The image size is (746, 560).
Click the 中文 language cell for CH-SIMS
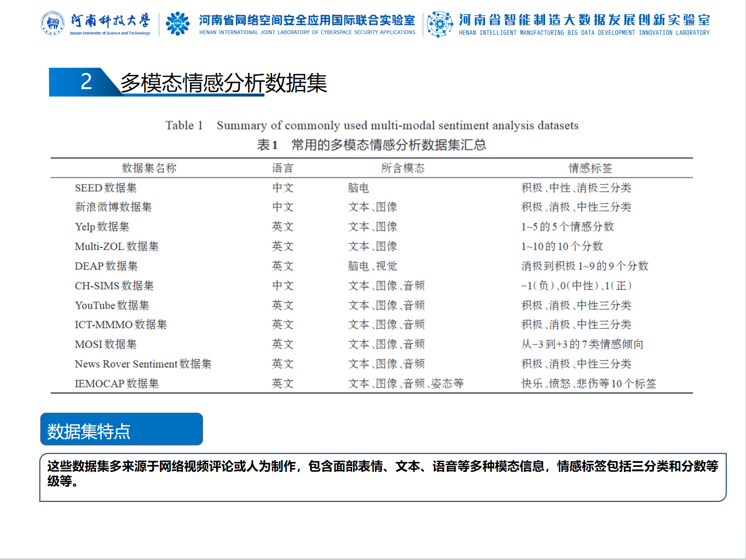tap(283, 286)
